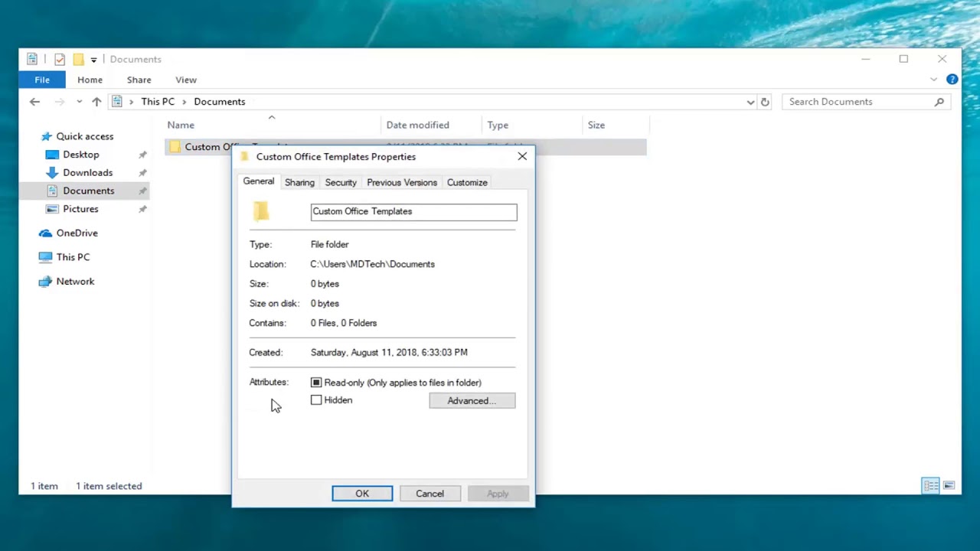Click the search magnifier icon

coord(939,102)
